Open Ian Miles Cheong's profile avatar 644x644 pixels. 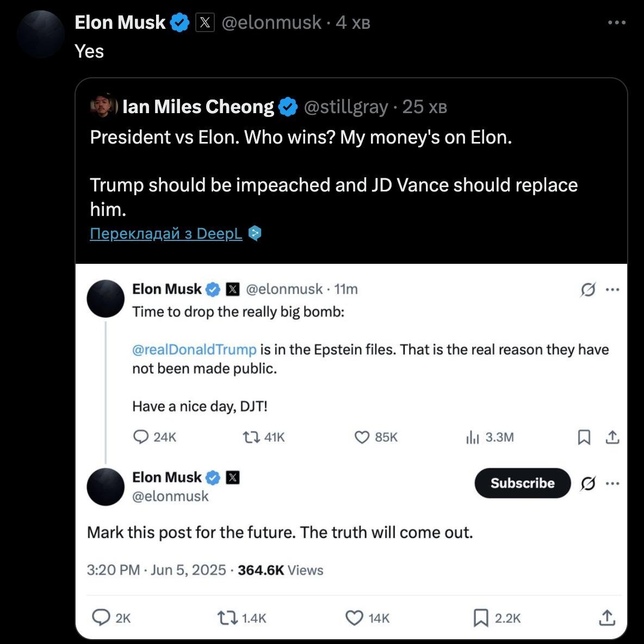[x=104, y=106]
